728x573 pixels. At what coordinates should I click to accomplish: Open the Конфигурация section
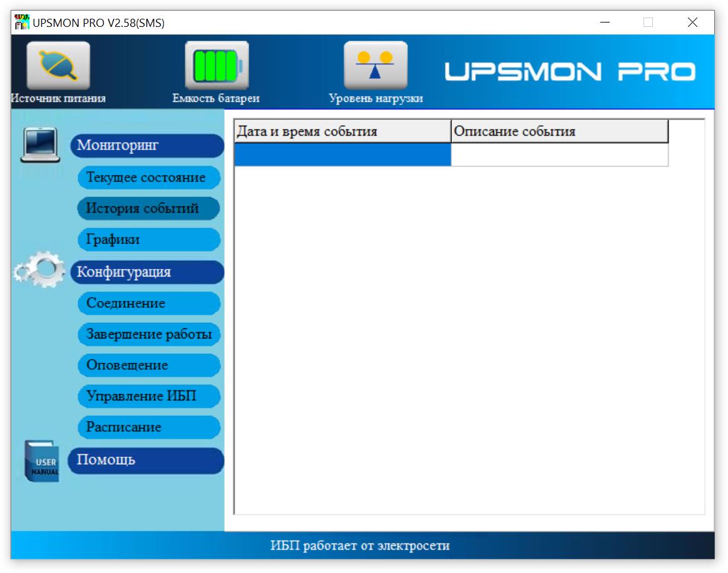coord(147,272)
